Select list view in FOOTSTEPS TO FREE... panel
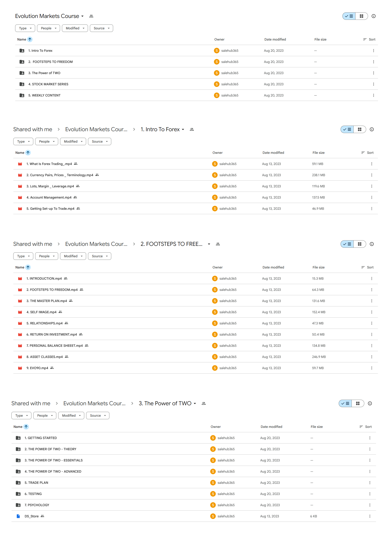This screenshot has height=536, width=392. tap(347, 244)
